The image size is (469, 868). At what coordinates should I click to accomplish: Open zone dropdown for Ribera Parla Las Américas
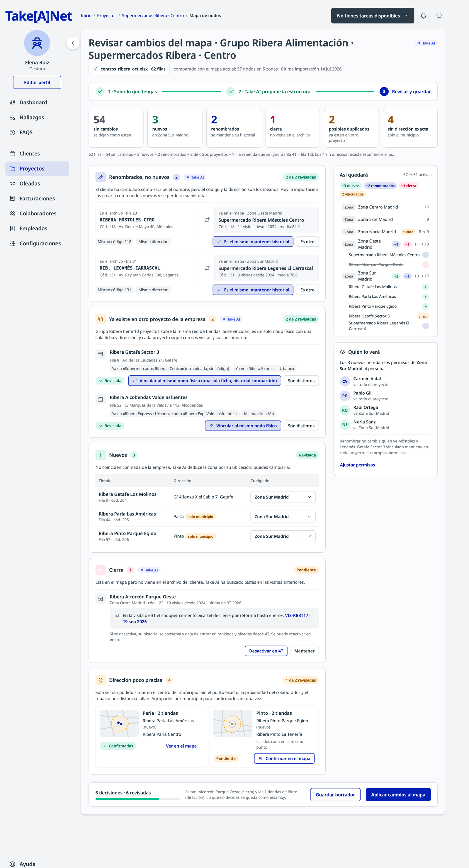coord(283,517)
